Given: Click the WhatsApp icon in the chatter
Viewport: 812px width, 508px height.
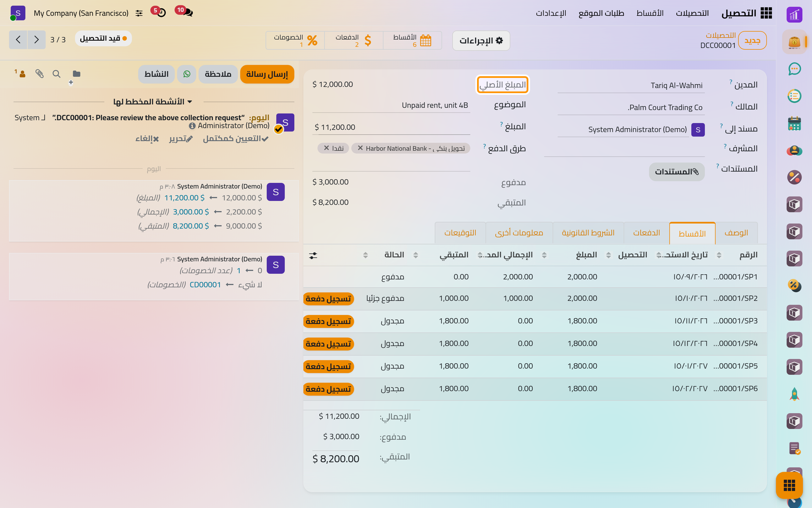Looking at the screenshot, I should pyautogui.click(x=187, y=74).
